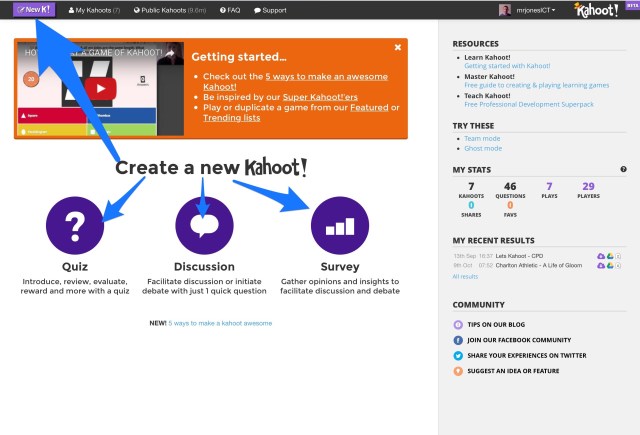Click the My Stats help question icon
The height and width of the screenshot is (435, 640).
(x=623, y=169)
